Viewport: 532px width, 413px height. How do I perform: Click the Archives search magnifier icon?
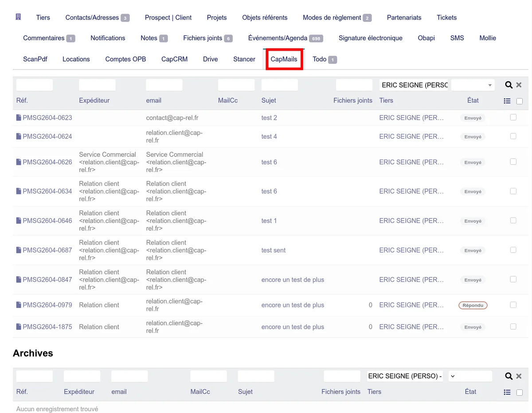coord(509,376)
